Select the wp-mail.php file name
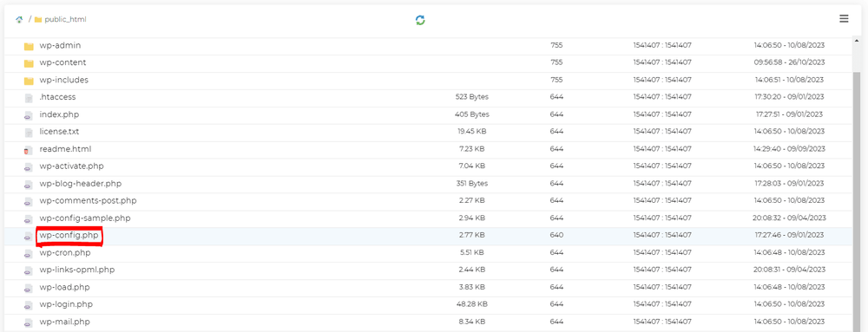The width and height of the screenshot is (868, 332). 64,322
